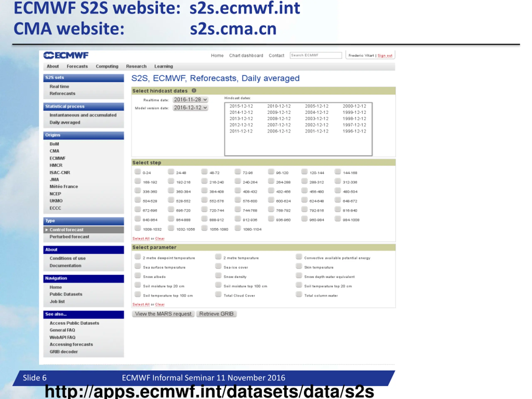Check the Total Cloud Cover checkbox
The width and height of the screenshot is (532, 399).
[218, 294]
